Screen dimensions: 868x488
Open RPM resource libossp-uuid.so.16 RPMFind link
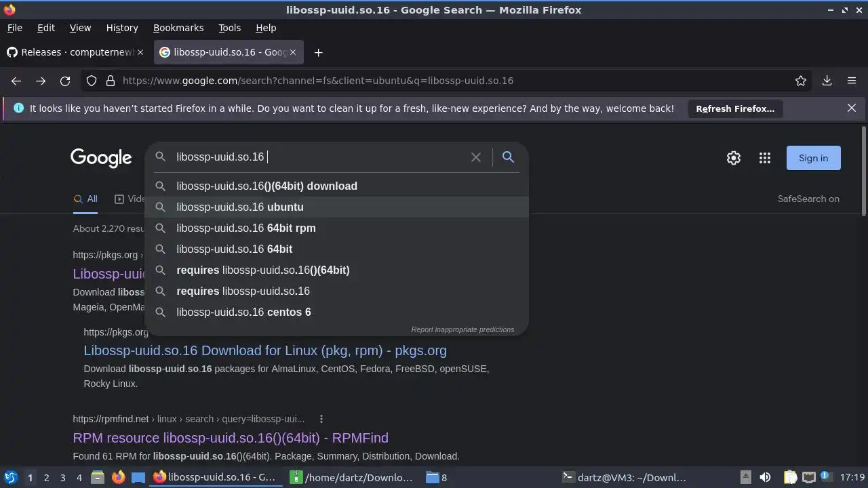tap(231, 438)
